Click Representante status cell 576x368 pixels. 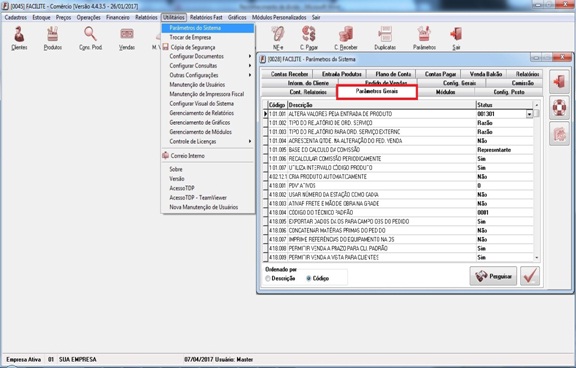(x=504, y=150)
